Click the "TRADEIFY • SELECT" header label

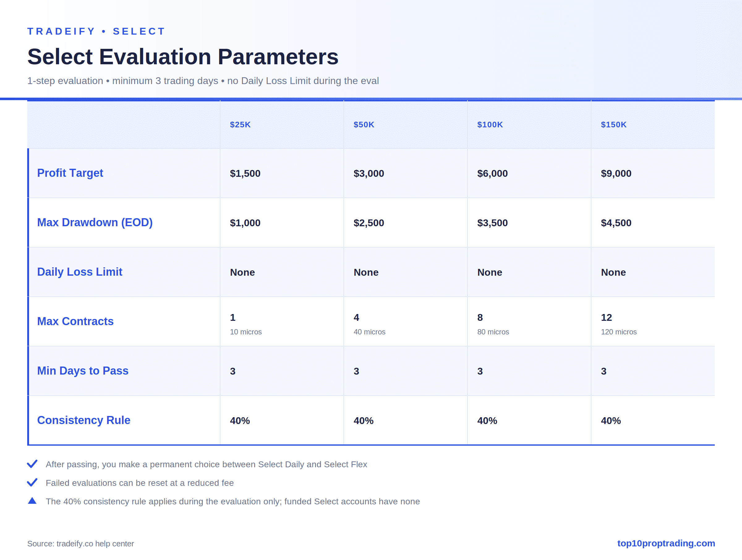[96, 31]
